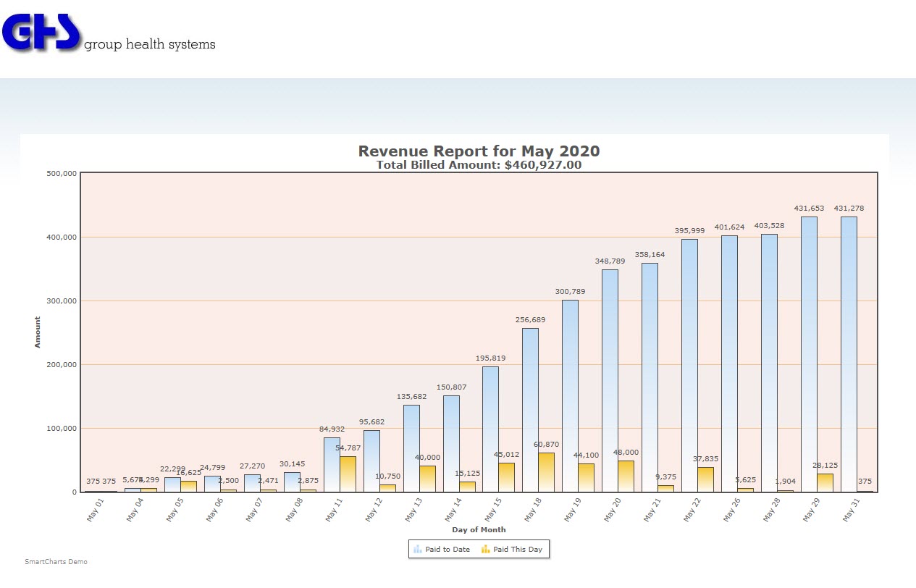Select the yellow May 18 Paid This Day bar
The width and height of the screenshot is (916, 588).
[546, 472]
